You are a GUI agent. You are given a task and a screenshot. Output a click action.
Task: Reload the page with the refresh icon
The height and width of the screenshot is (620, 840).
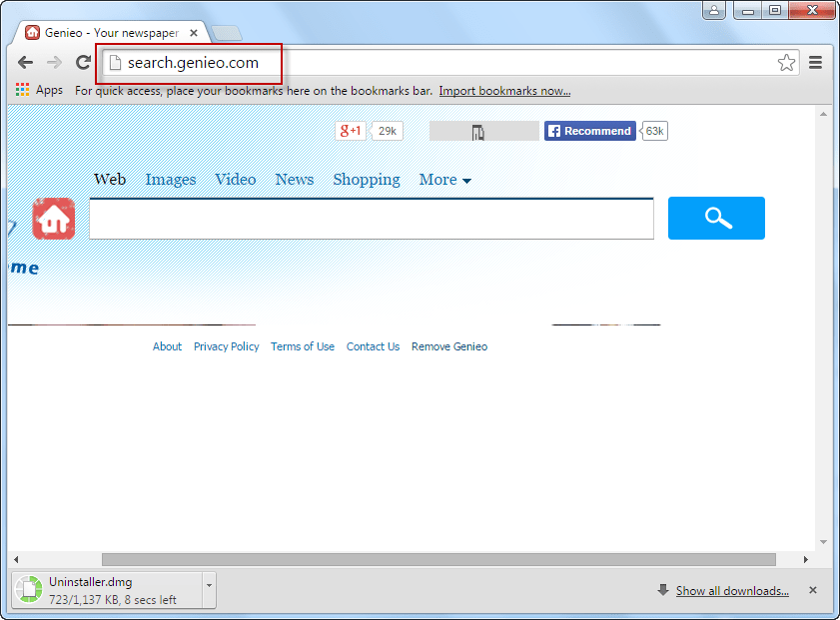tap(83, 63)
